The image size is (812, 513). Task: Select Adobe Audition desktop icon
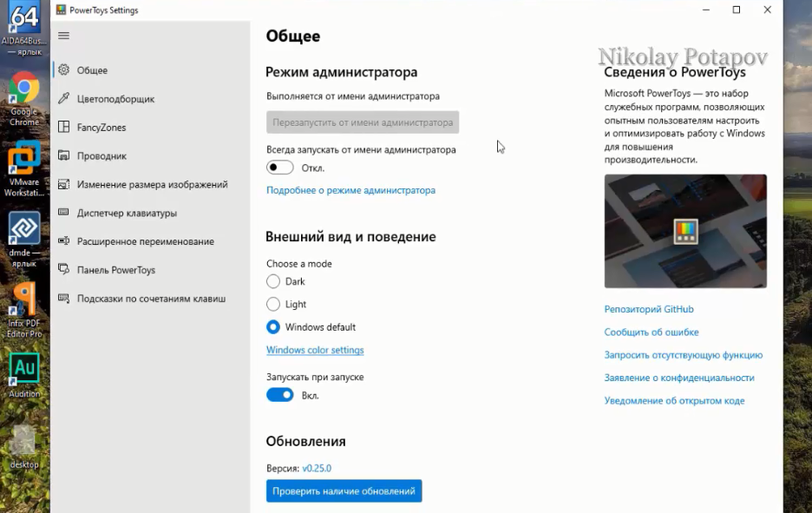23,376
